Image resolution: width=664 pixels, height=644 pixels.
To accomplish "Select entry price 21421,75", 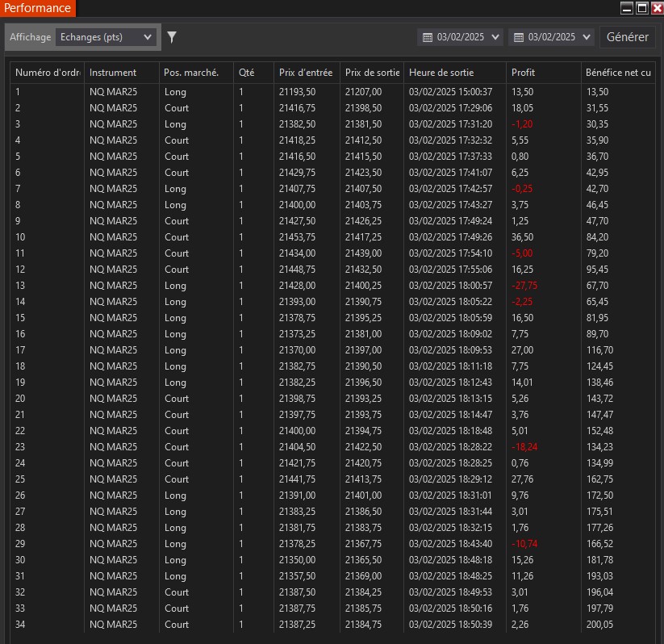I will (297, 462).
